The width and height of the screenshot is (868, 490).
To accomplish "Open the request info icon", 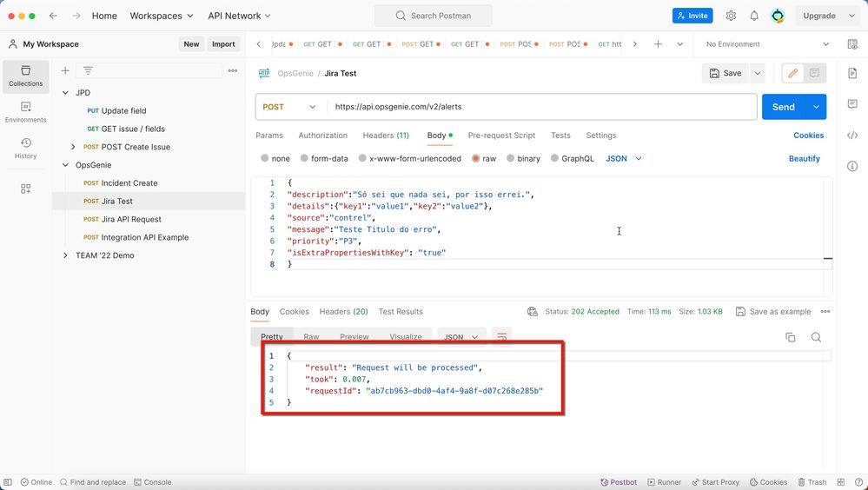I will pos(852,166).
